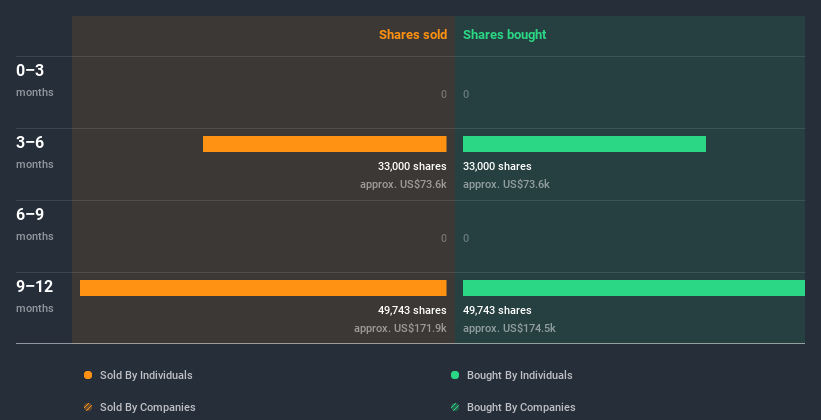Click the green bought bar for 3–6 months
The width and height of the screenshot is (821, 420).
tap(584, 144)
